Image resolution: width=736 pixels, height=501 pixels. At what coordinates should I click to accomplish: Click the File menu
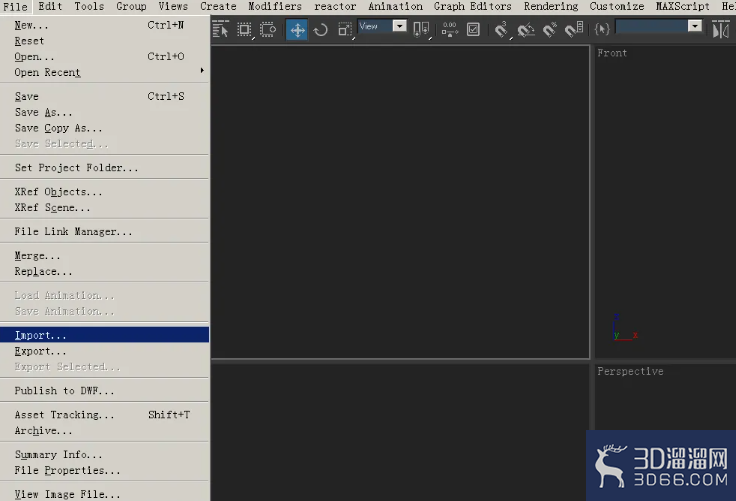click(x=15, y=7)
